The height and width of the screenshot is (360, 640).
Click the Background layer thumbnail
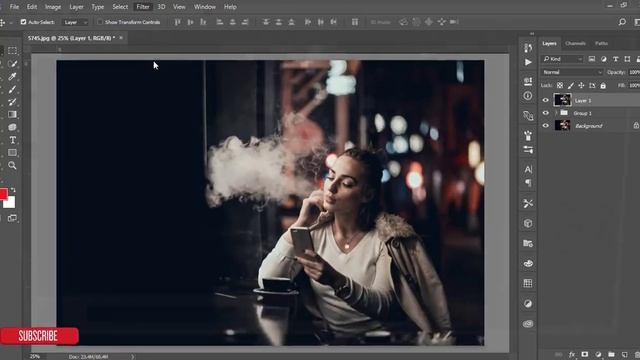[x=562, y=125]
